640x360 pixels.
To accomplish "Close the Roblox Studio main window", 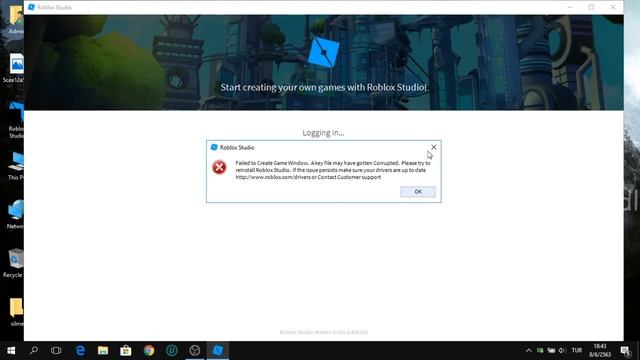I will pos(613,7).
